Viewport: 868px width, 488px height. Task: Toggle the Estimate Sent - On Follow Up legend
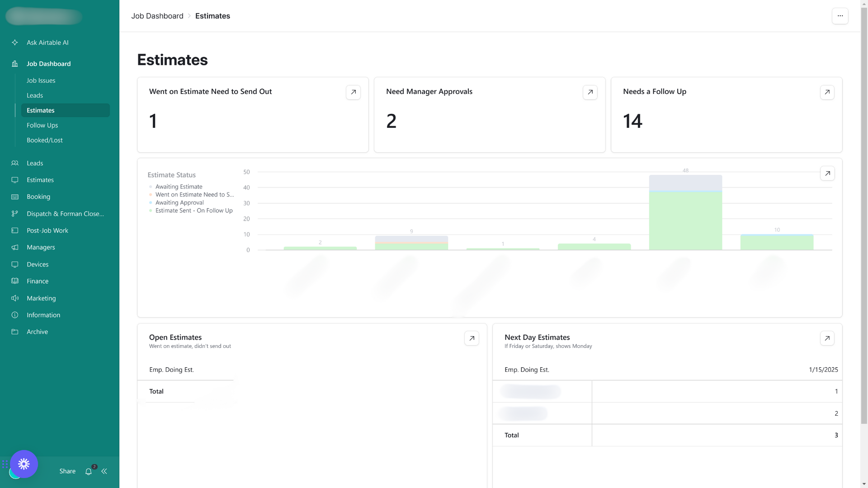pyautogui.click(x=193, y=211)
